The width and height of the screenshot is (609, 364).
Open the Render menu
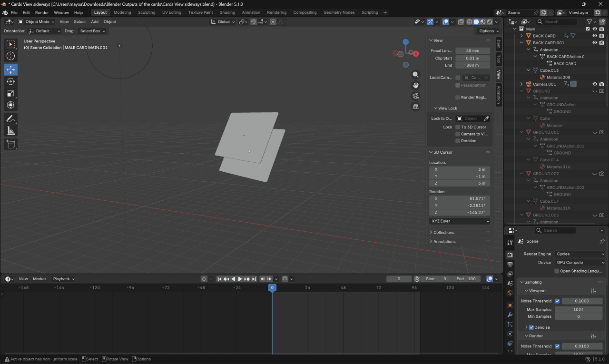[42, 12]
